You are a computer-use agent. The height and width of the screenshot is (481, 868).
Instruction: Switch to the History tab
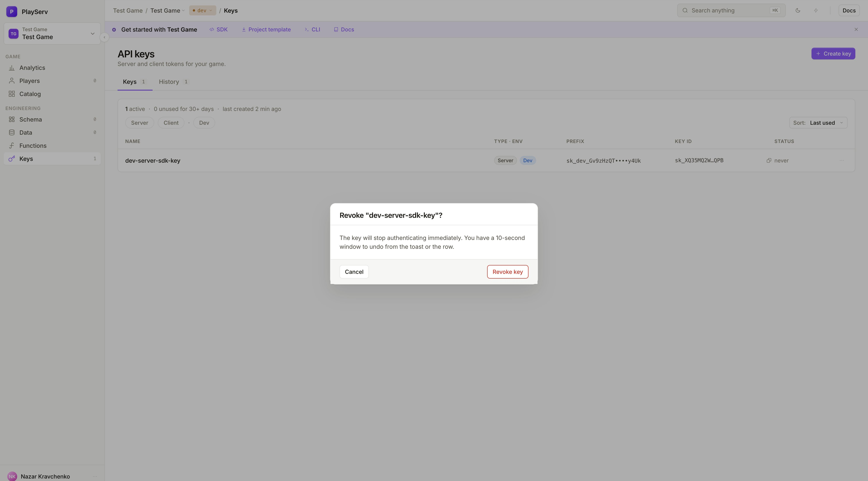click(x=174, y=82)
